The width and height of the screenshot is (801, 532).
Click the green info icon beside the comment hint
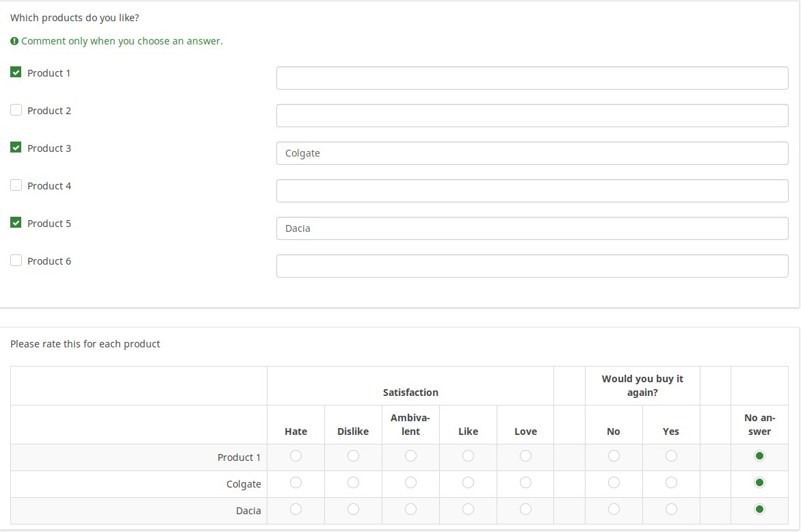pos(14,41)
